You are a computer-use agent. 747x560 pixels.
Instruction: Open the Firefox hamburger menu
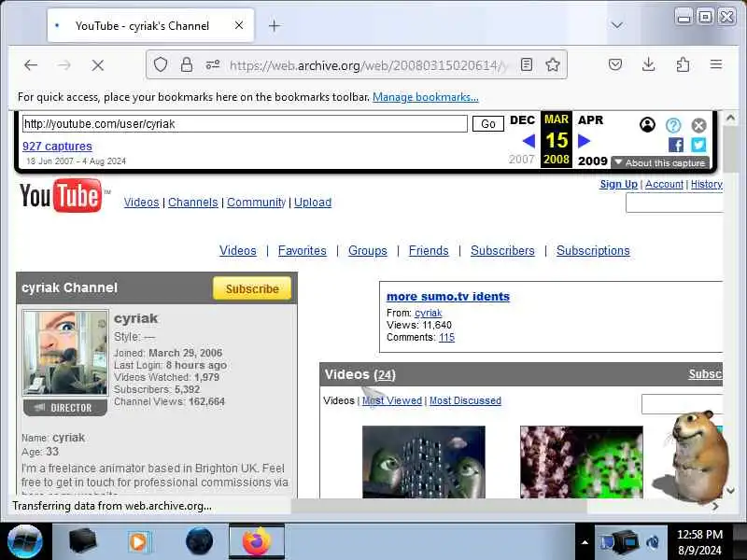(x=716, y=63)
